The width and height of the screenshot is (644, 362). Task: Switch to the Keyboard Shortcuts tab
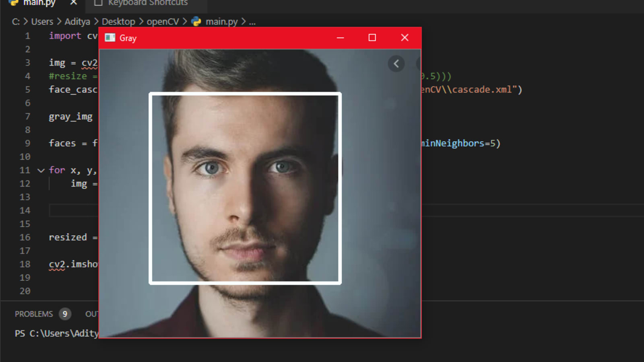click(x=147, y=3)
